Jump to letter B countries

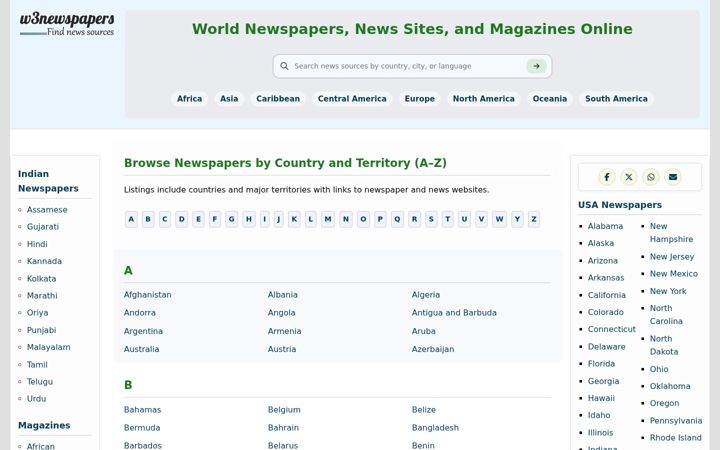[148, 219]
